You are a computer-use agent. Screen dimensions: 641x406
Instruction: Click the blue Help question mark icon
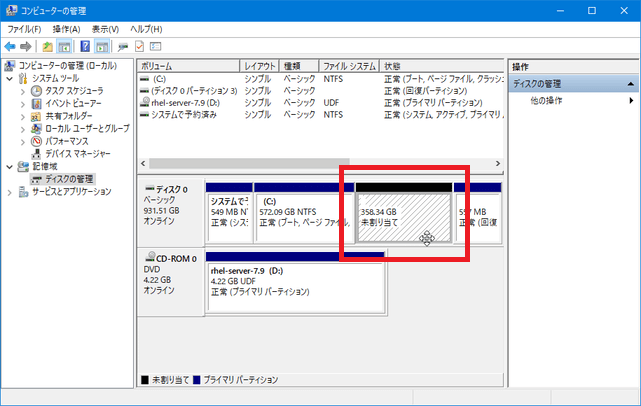click(x=85, y=46)
